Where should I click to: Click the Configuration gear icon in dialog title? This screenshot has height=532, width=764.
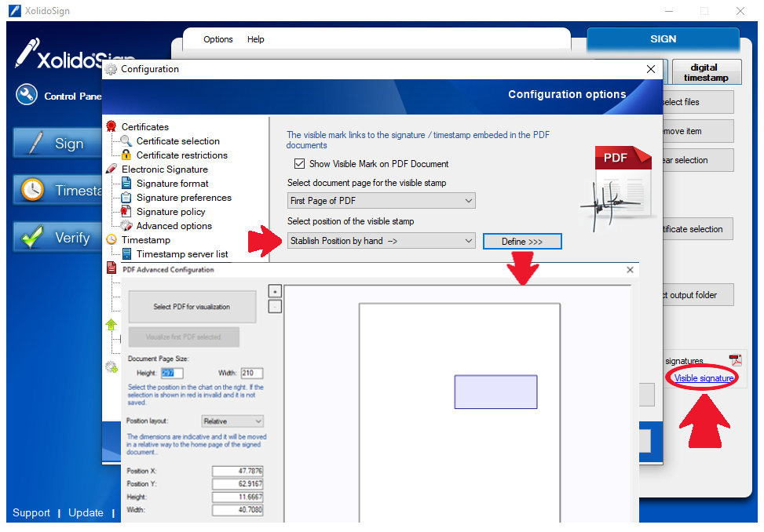pyautogui.click(x=111, y=69)
